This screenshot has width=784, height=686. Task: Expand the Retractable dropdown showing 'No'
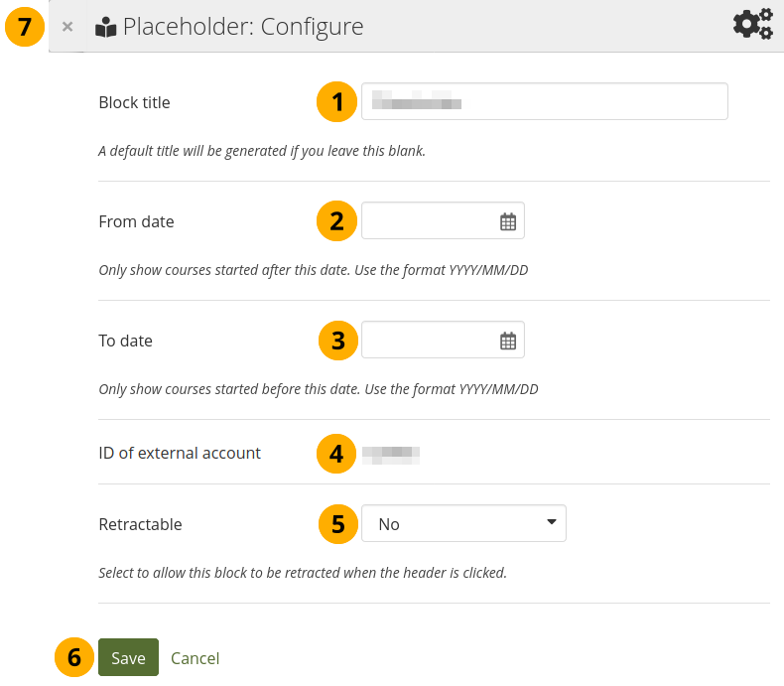(462, 523)
